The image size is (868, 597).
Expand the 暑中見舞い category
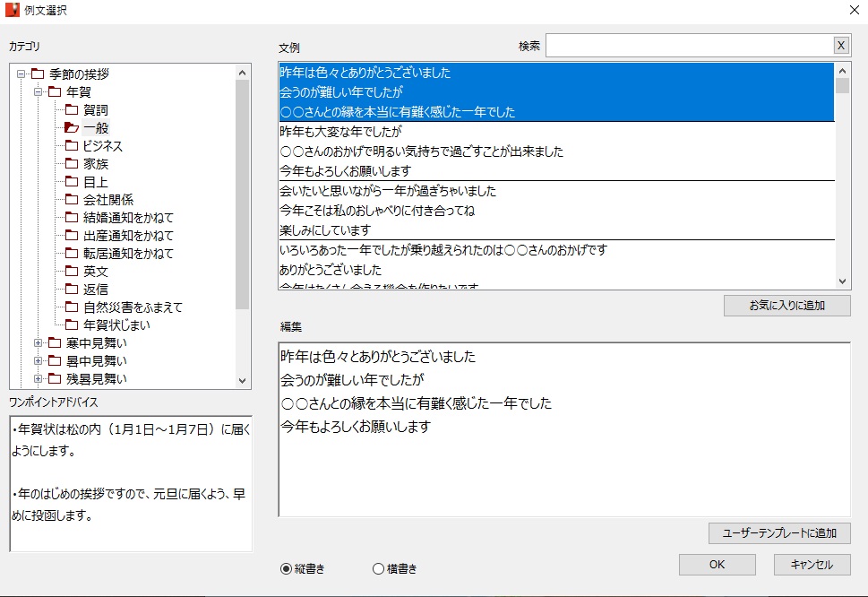coord(38,361)
